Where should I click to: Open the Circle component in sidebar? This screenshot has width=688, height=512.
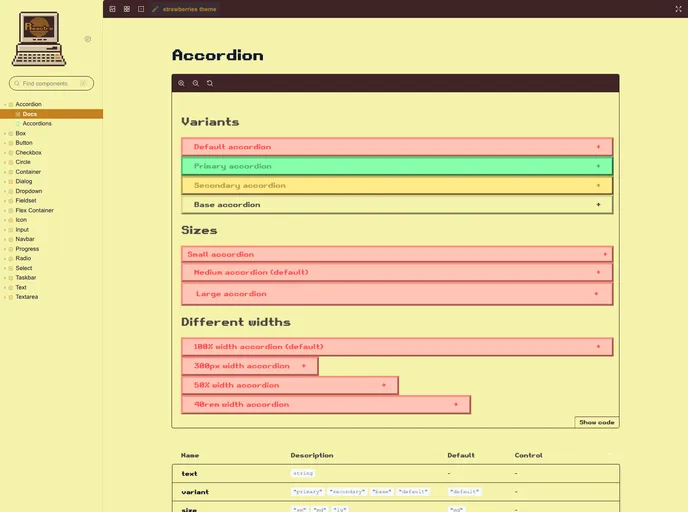tap(23, 162)
